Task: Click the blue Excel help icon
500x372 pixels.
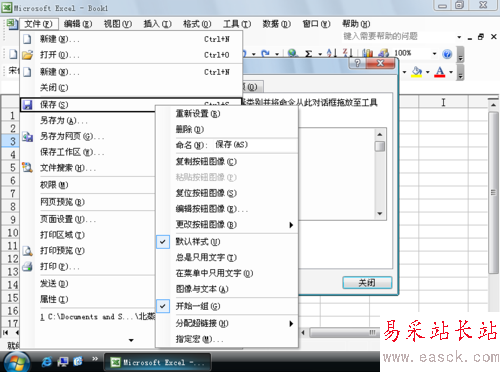Action: click(x=447, y=54)
